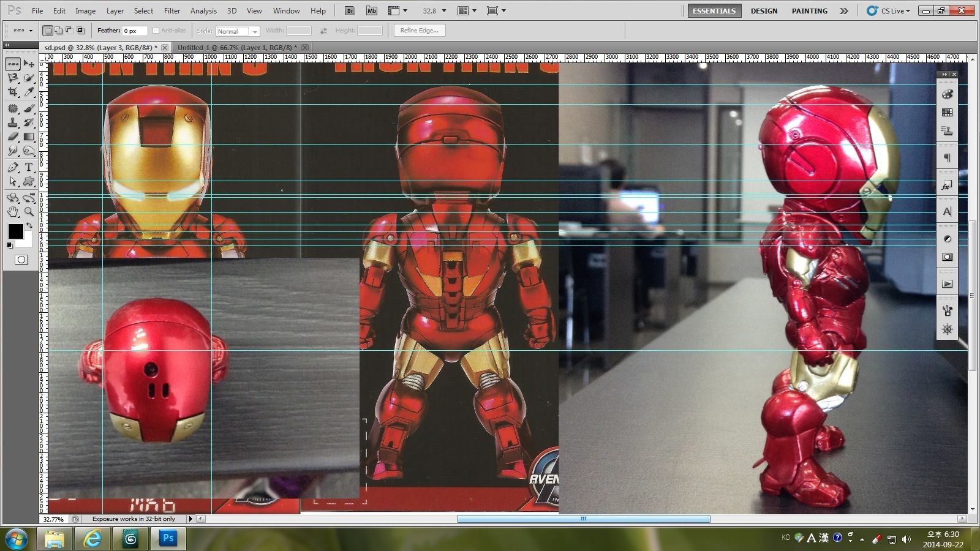This screenshot has width=980, height=551.
Task: Open the Filter menu
Action: tap(172, 10)
